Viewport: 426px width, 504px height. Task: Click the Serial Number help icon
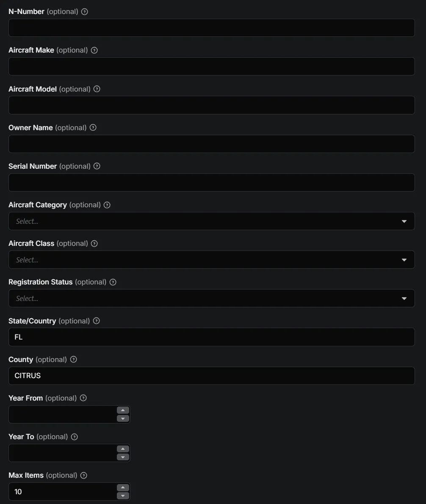point(97,166)
